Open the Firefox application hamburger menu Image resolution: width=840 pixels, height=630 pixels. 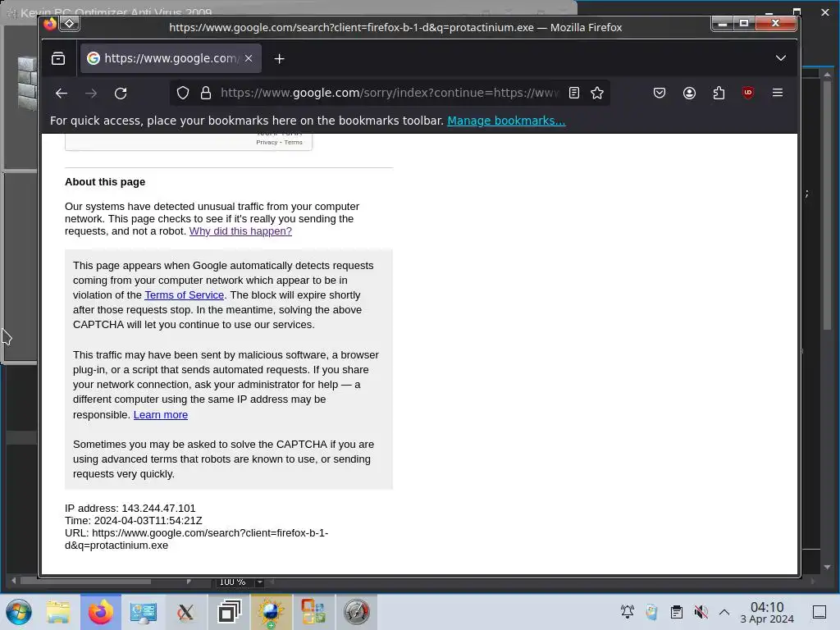click(778, 93)
